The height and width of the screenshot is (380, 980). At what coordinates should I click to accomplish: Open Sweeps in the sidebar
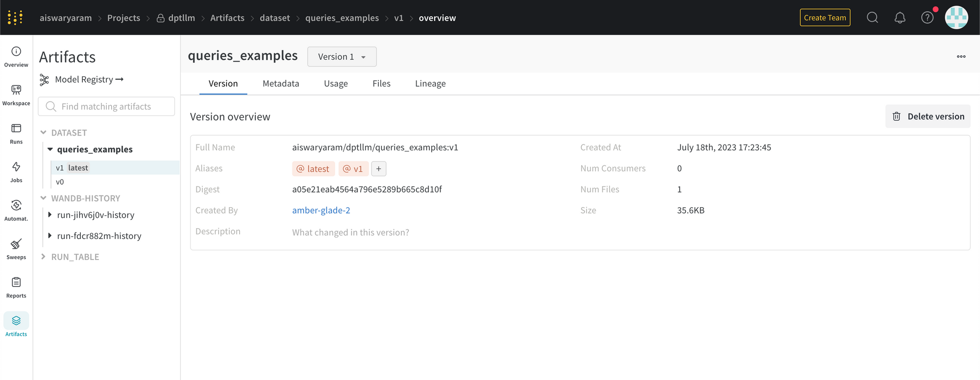tap(16, 249)
